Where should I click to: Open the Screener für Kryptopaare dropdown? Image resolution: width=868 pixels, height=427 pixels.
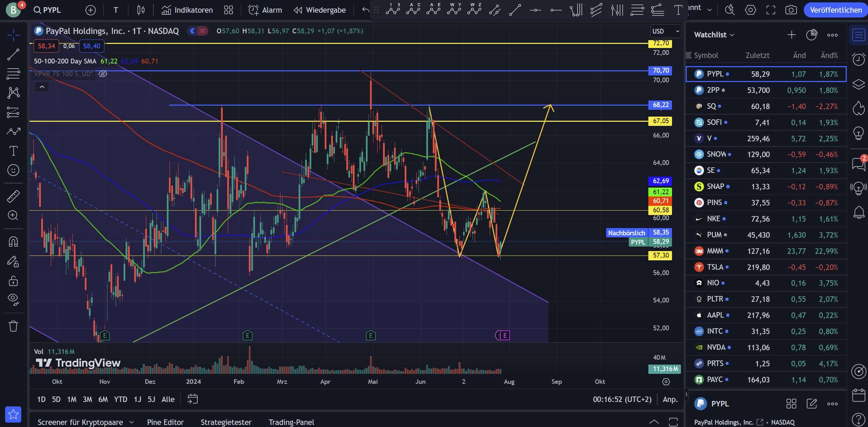click(85, 422)
